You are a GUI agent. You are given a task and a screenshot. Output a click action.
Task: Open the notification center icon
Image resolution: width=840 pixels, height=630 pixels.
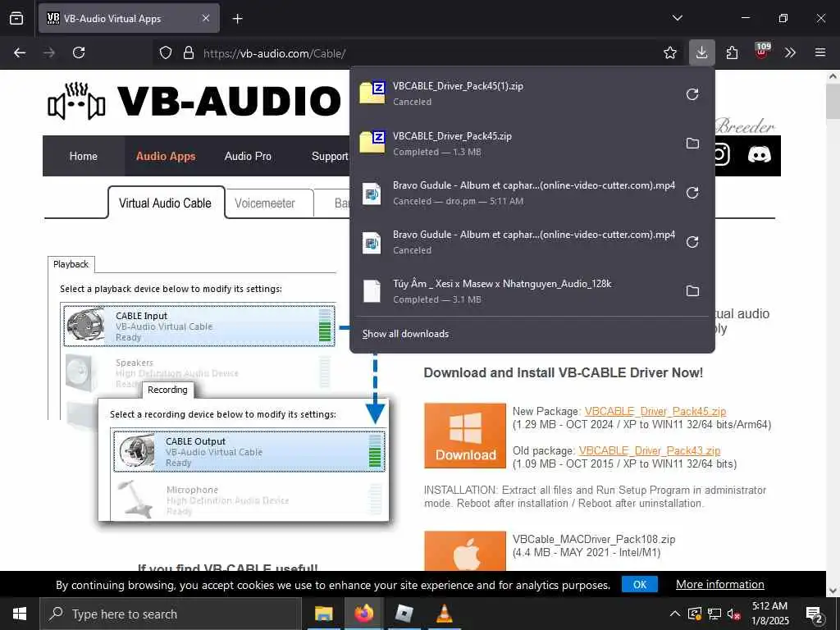815,614
